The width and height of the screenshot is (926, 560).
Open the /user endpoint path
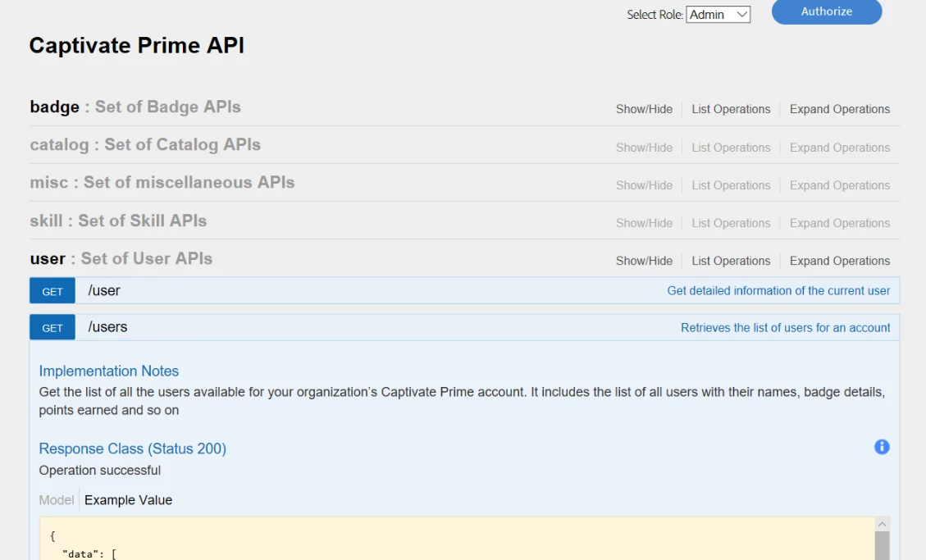coord(104,291)
